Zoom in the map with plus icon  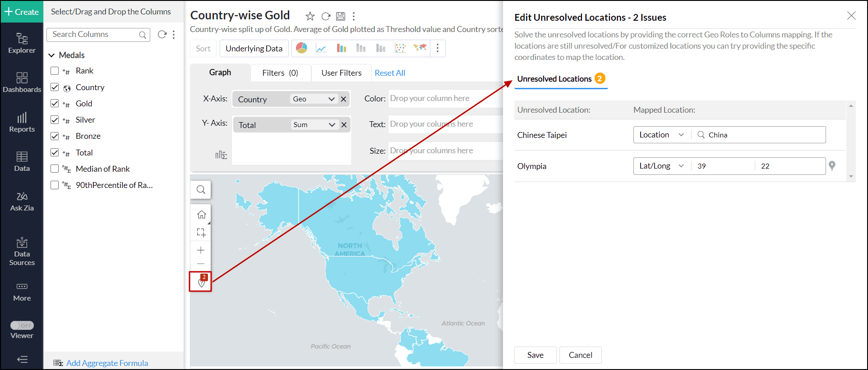tap(201, 250)
